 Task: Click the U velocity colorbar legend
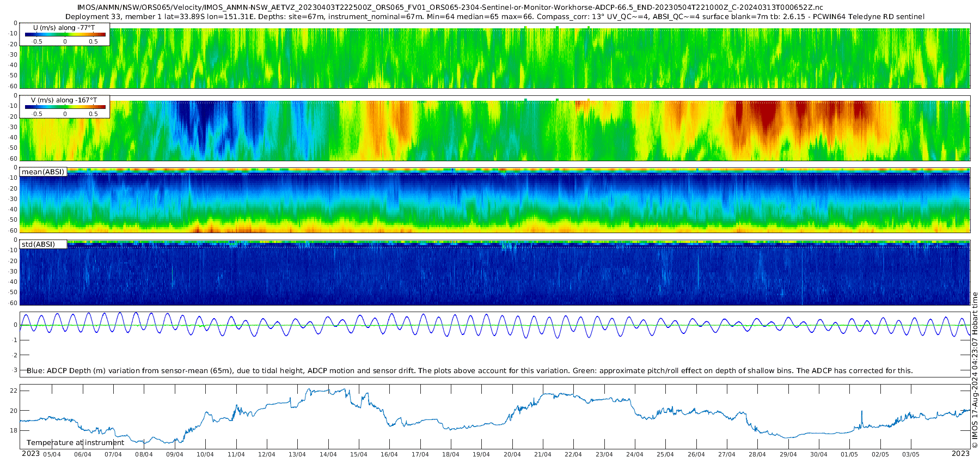(65, 34)
